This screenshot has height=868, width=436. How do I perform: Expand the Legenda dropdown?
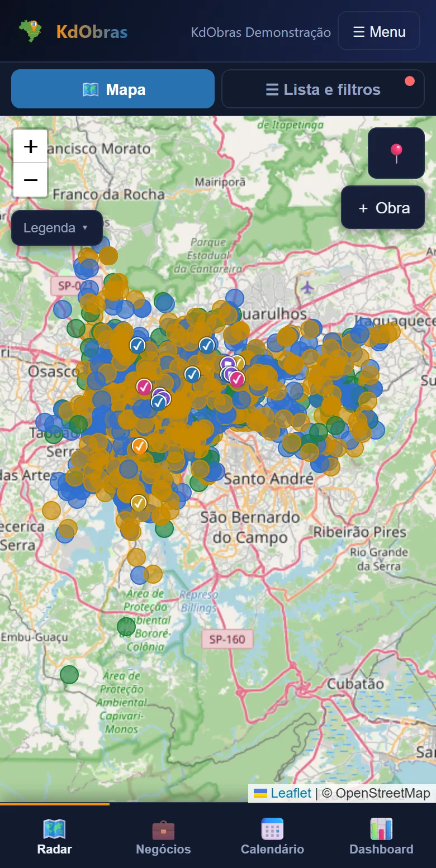[56, 228]
